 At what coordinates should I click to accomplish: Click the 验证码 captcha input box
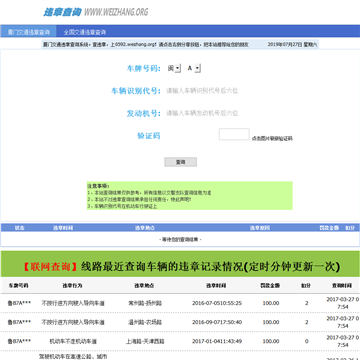click(x=234, y=134)
